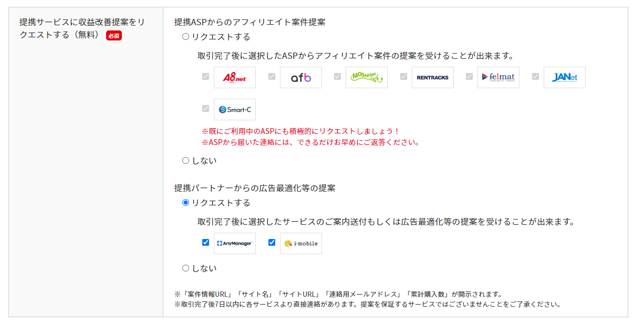The height and width of the screenshot is (323, 644).
Task: Click the A8.net ASP logo
Action: [234, 77]
